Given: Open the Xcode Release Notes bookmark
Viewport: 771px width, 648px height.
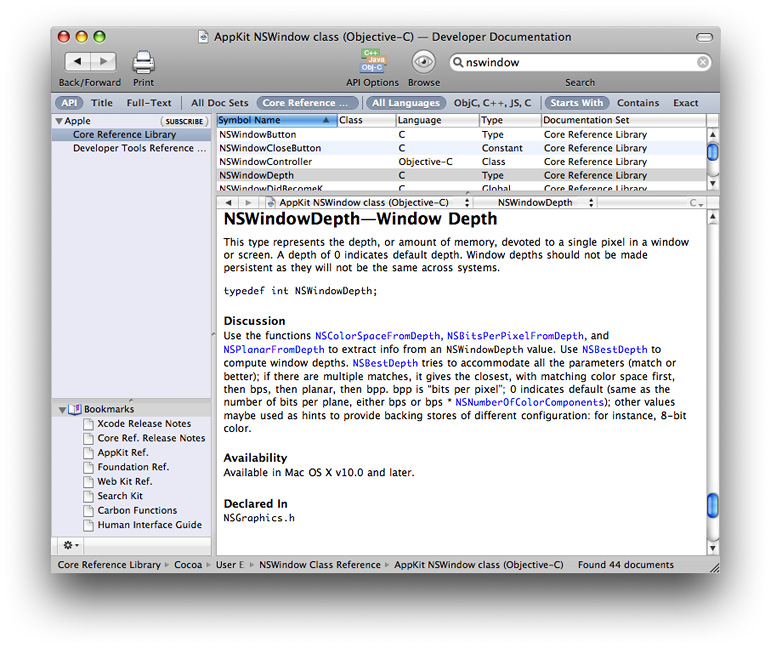Looking at the screenshot, I should [x=144, y=424].
